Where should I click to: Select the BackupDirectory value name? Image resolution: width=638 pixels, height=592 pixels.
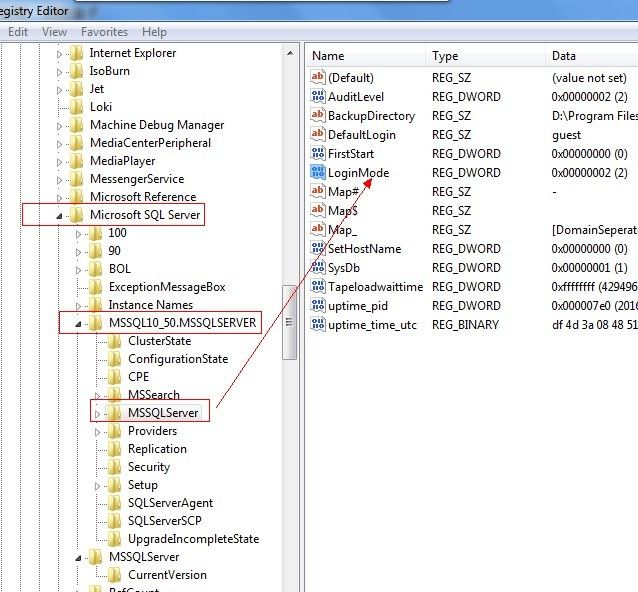pyautogui.click(x=371, y=116)
